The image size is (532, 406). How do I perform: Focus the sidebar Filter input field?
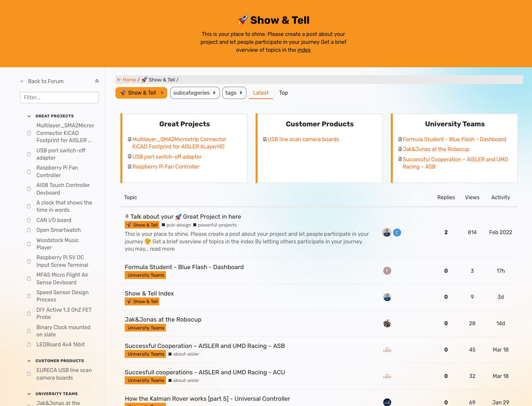coord(59,98)
